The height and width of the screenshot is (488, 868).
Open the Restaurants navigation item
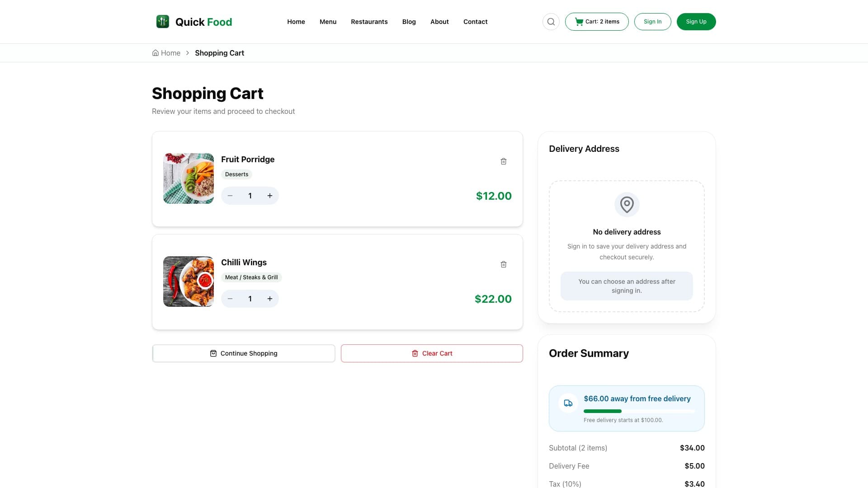click(369, 22)
